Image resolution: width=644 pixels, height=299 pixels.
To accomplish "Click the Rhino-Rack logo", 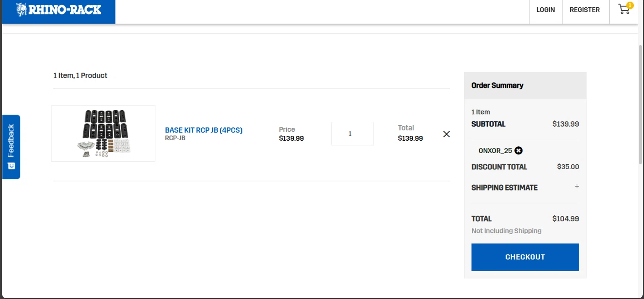I will [x=59, y=10].
